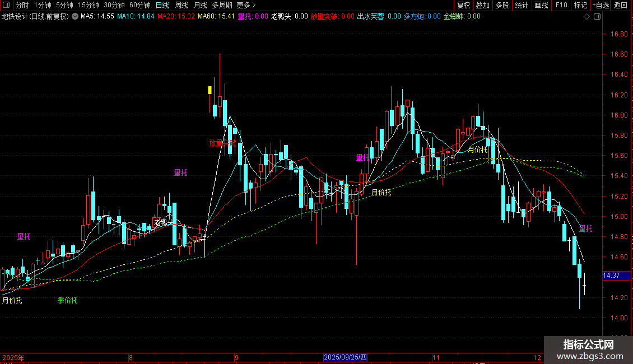Click the 多方炮: 0.00 header value
The width and height of the screenshot is (633, 364).
point(422,17)
